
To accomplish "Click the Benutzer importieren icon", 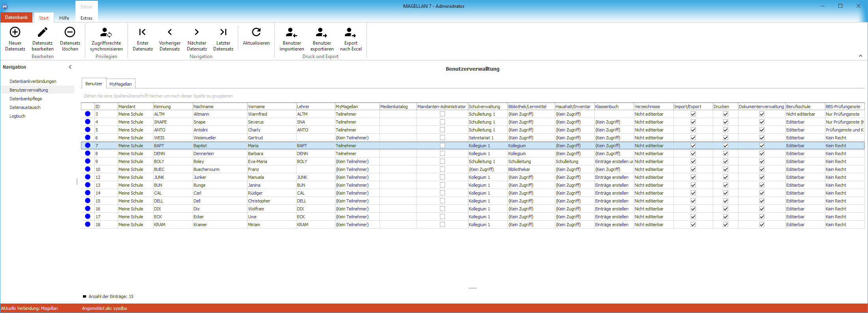I will click(291, 32).
